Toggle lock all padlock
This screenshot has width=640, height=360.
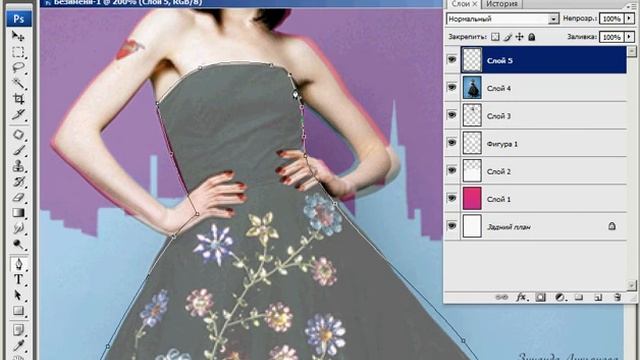(x=531, y=37)
